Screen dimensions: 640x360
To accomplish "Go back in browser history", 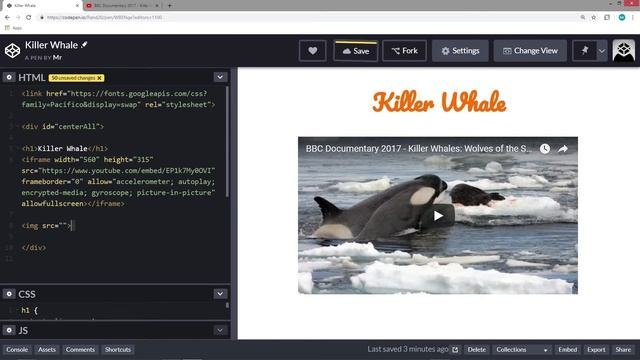I will click(7, 17).
